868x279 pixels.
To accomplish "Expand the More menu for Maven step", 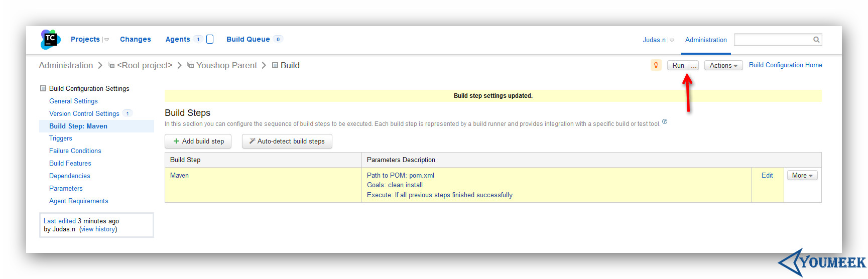I will pos(802,175).
